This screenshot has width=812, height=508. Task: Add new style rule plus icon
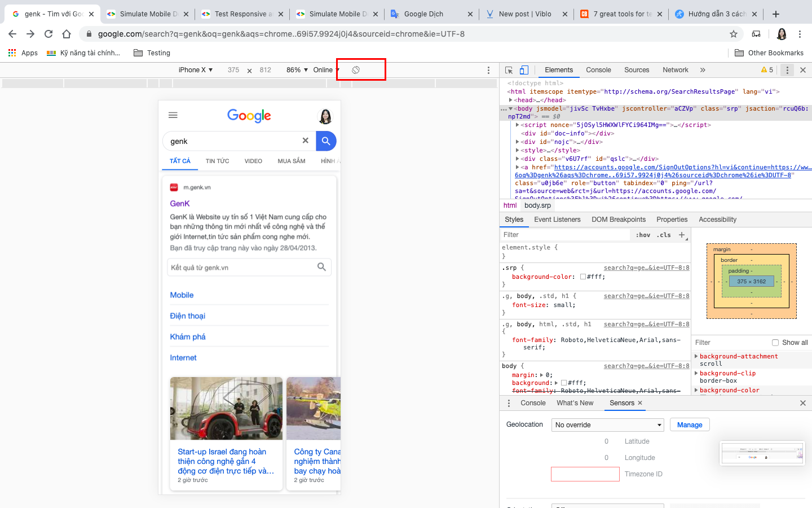[x=682, y=235]
